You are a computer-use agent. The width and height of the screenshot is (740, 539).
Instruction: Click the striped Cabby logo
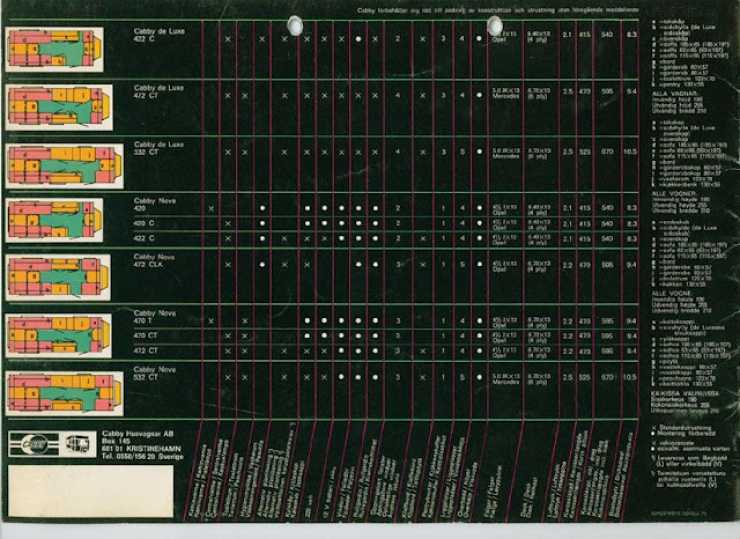click(34, 444)
